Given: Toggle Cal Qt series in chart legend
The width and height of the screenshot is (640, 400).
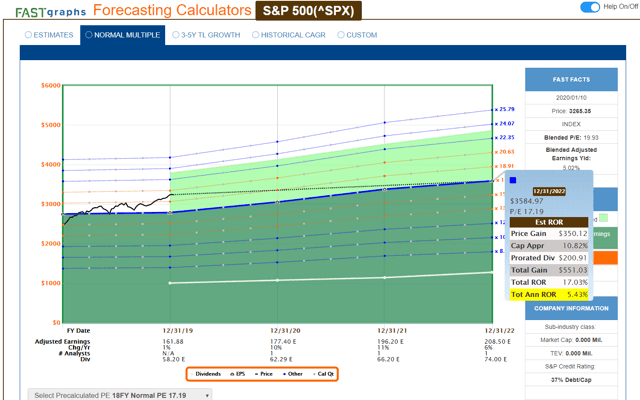Looking at the screenshot, I should [323, 374].
